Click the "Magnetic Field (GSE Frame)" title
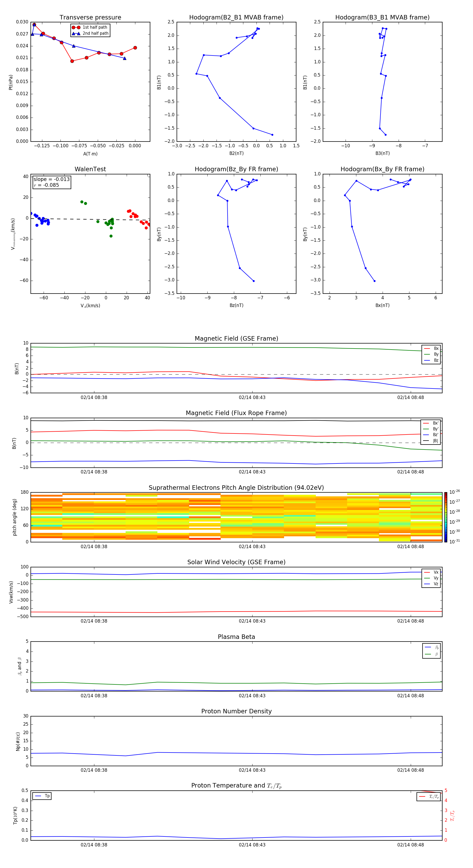Image resolution: width=473 pixels, height=868 pixels. tap(236, 339)
